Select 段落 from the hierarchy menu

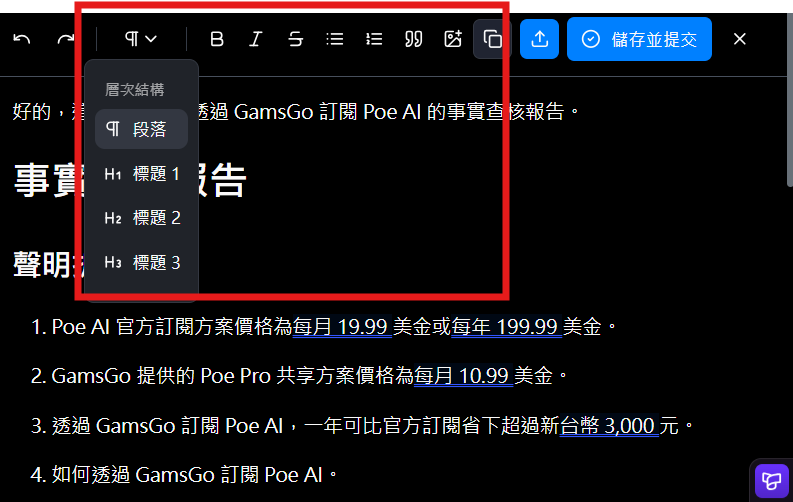(x=141, y=129)
